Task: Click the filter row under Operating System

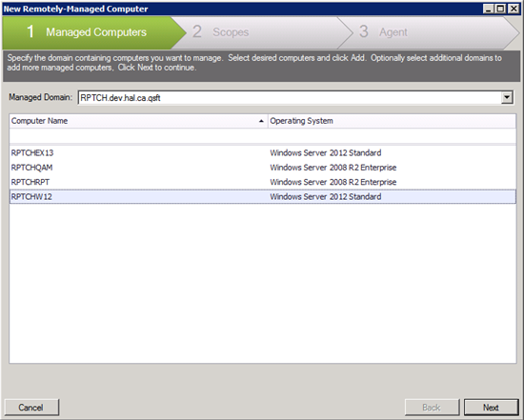Action: pyautogui.click(x=392, y=136)
